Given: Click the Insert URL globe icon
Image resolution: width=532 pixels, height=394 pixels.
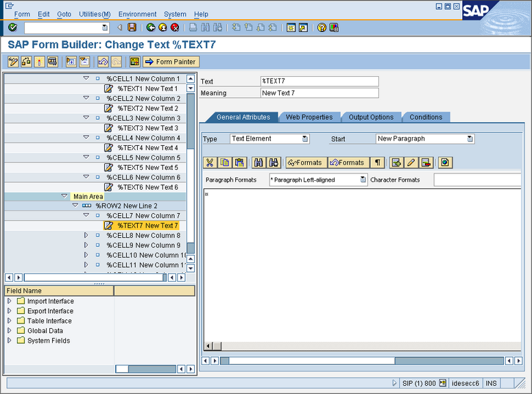Looking at the screenshot, I should point(445,163).
